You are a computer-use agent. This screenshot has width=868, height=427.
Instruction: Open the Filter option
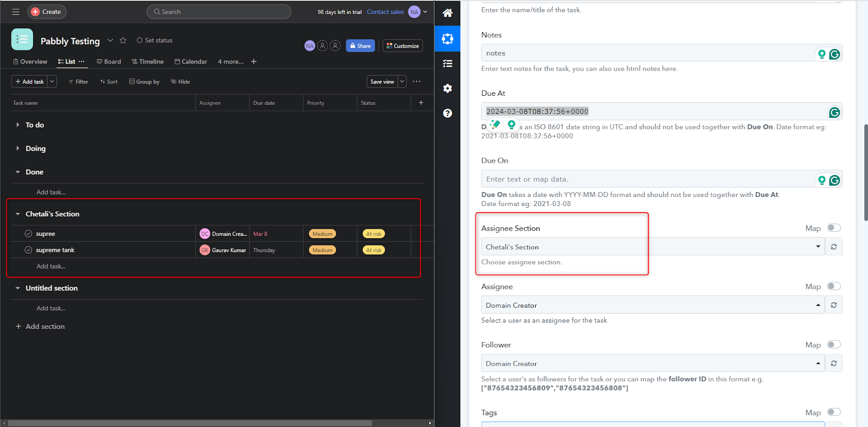tap(78, 82)
